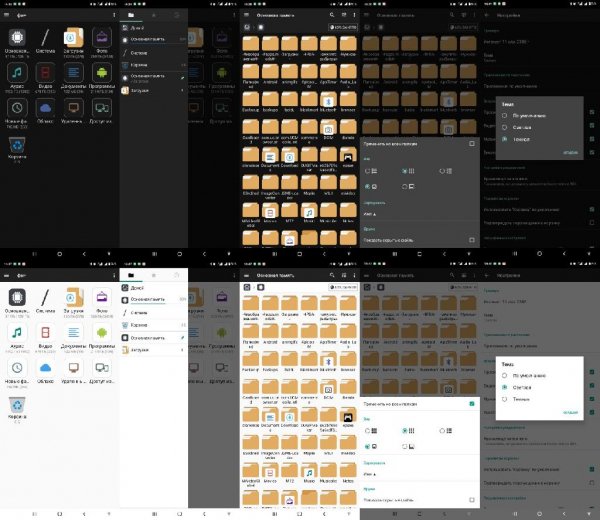This screenshot has width=600, height=520.
Task: Open Bluetooth folder in dark folder grid
Action: [x=328, y=99]
